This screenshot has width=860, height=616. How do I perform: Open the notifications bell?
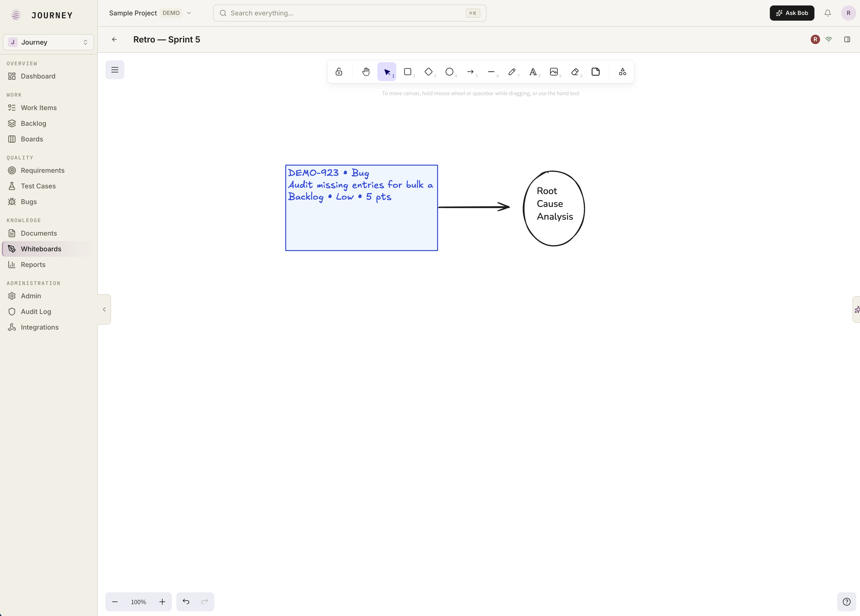pyautogui.click(x=828, y=13)
